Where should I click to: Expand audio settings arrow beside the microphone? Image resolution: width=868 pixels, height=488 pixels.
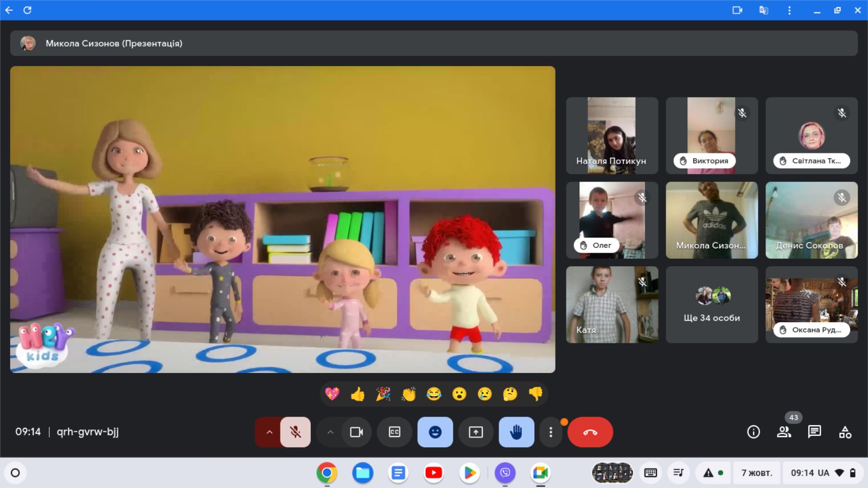[x=269, y=432]
